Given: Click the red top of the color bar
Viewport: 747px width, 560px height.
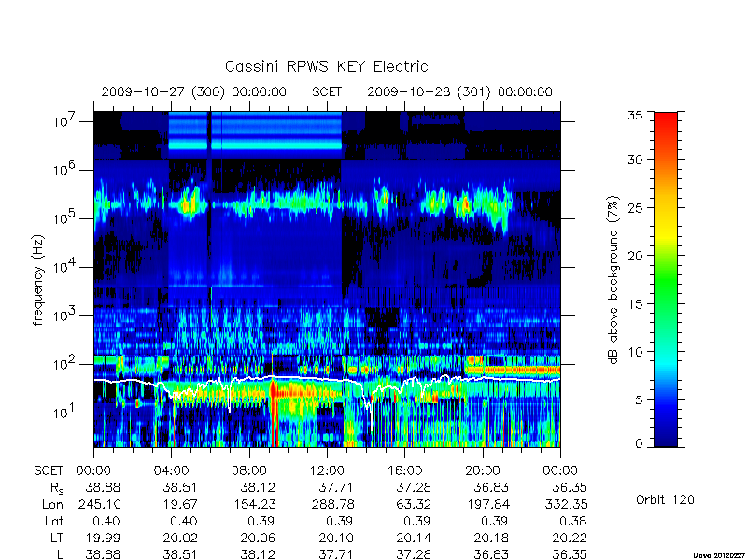Looking at the screenshot, I should (666, 118).
